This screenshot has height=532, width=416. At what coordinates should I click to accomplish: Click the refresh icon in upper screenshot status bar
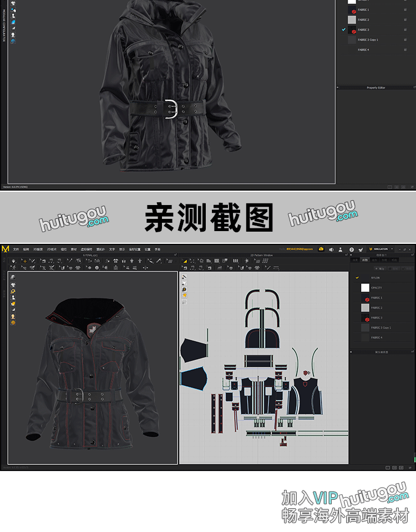point(412,187)
